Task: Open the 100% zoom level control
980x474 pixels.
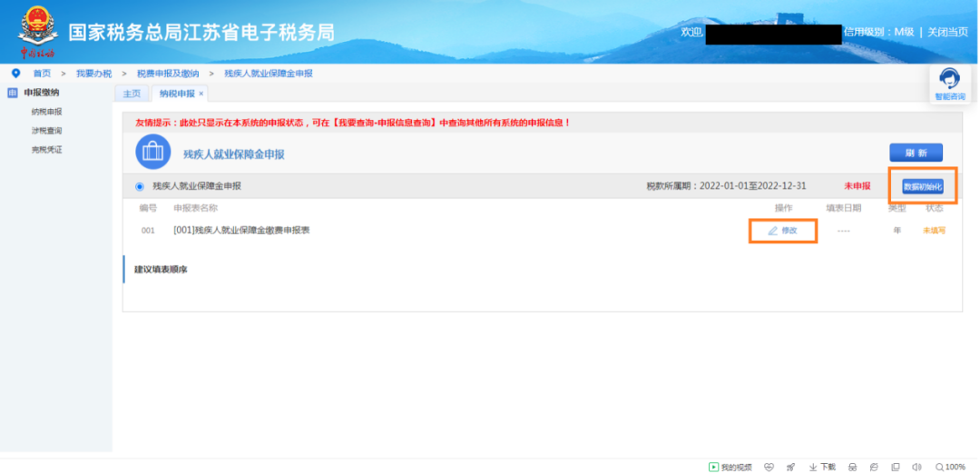Action: point(950,467)
